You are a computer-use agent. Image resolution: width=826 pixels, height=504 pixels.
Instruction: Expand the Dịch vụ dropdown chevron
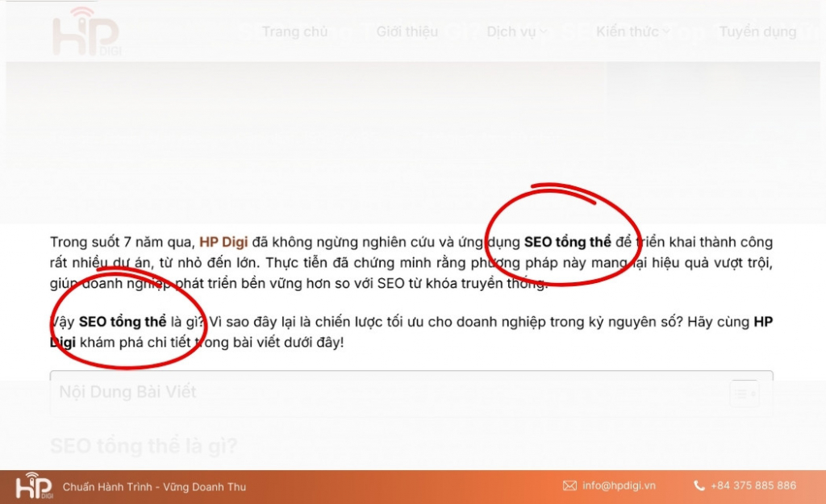click(544, 31)
